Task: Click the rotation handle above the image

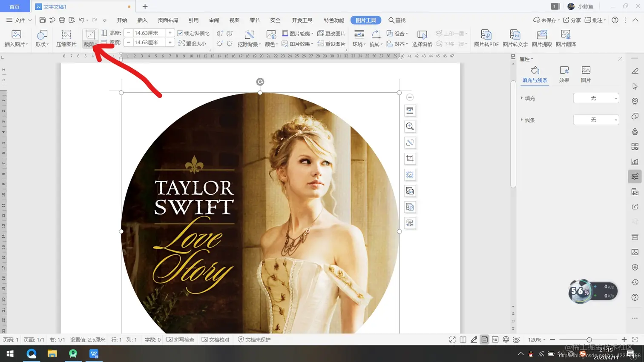Action: pos(260,82)
